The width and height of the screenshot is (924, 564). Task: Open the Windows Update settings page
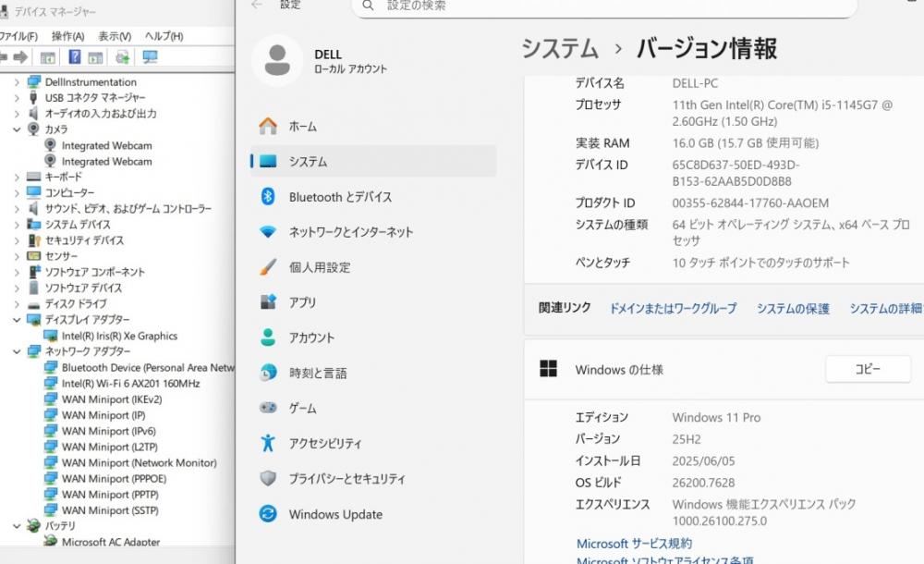[x=335, y=514]
